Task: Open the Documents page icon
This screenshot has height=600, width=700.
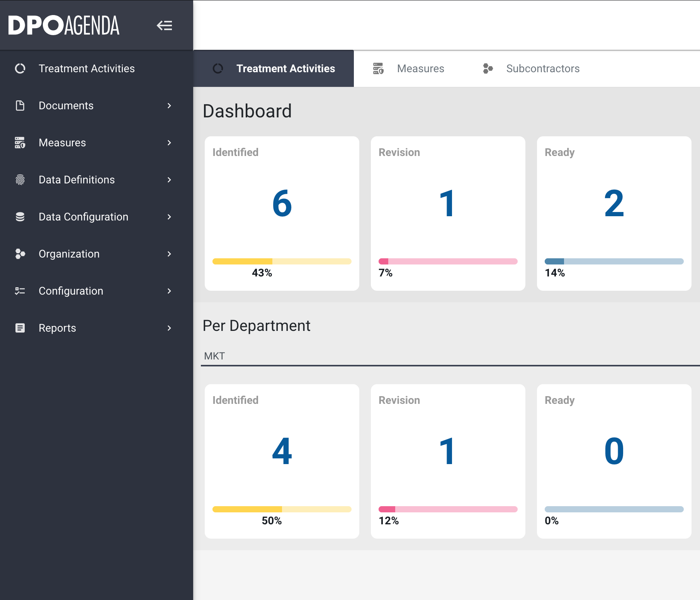Action: 20,105
